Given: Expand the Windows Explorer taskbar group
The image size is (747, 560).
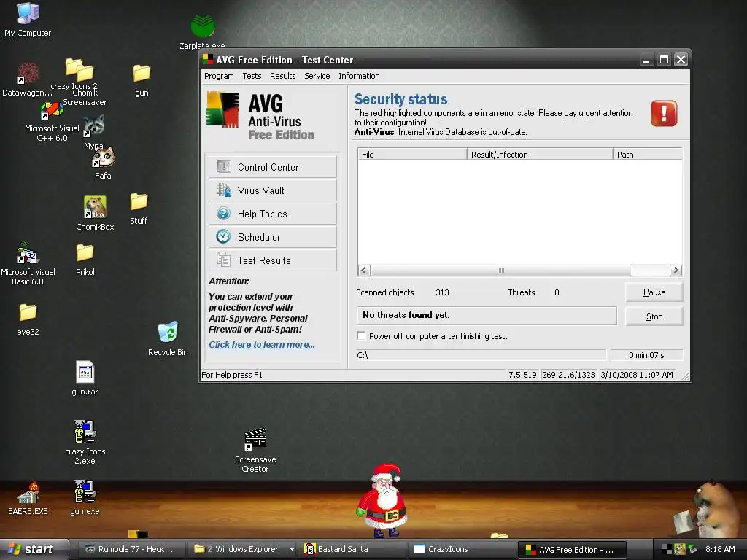Looking at the screenshot, I should pyautogui.click(x=243, y=549).
